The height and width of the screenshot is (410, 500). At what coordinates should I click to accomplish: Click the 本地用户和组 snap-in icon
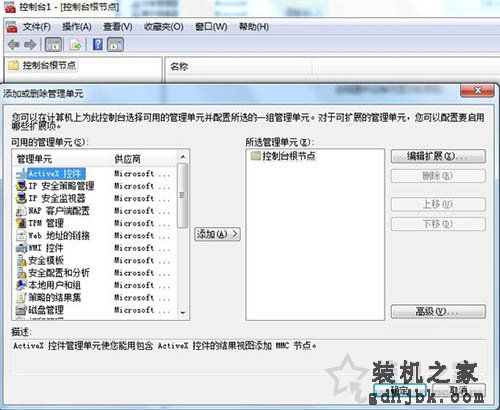click(22, 285)
